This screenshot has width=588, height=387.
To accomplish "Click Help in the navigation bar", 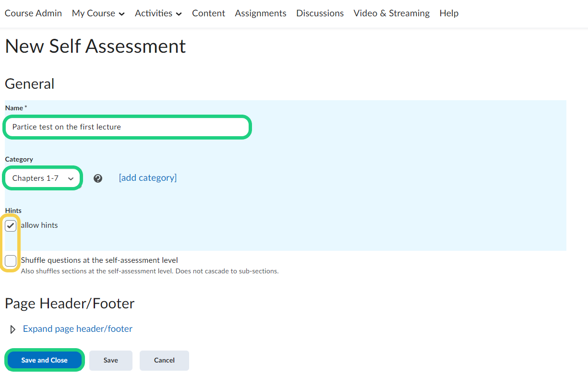I will point(449,13).
